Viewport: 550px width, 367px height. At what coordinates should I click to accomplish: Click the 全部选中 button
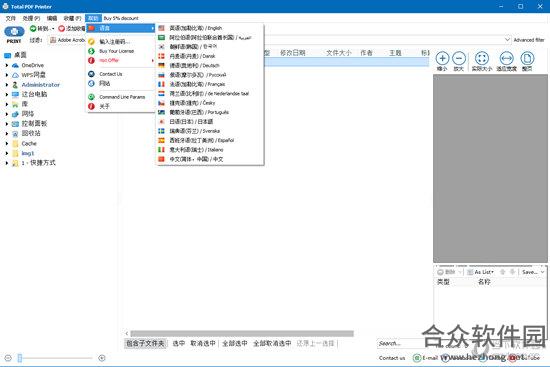(235, 343)
